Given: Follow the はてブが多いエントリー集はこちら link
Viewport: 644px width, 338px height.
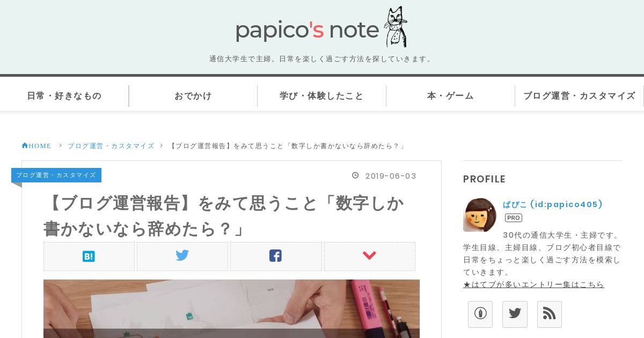Looking at the screenshot, I should 533,284.
